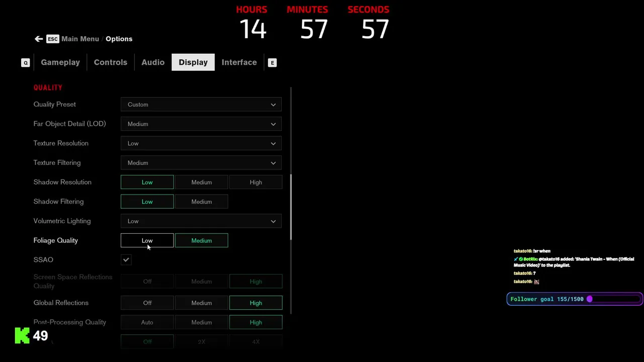Click the Volumetric Lighting label
Image resolution: width=644 pixels, height=362 pixels.
click(62, 221)
